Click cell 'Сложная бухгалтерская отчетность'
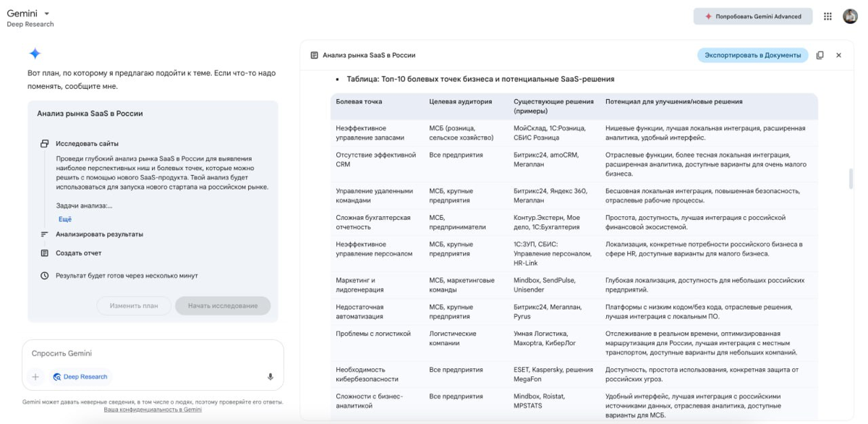 [373, 222]
